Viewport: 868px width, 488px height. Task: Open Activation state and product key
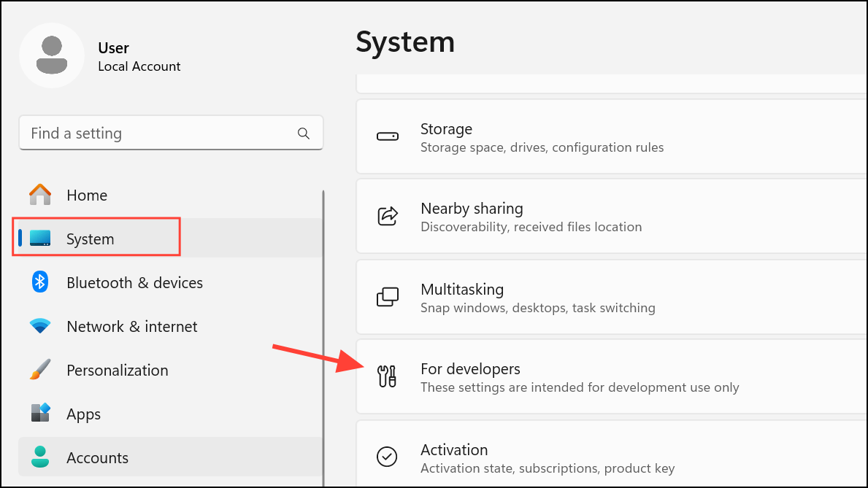point(548,457)
